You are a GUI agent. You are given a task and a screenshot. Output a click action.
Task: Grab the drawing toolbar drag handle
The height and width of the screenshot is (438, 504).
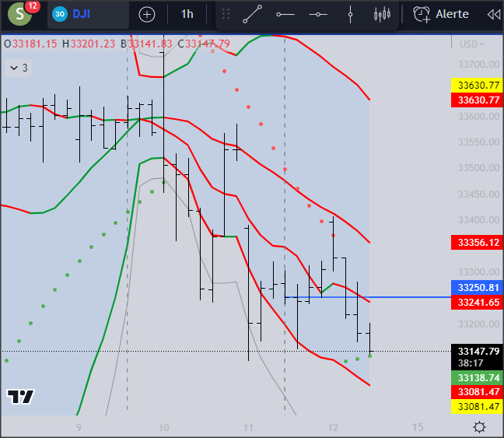226,14
